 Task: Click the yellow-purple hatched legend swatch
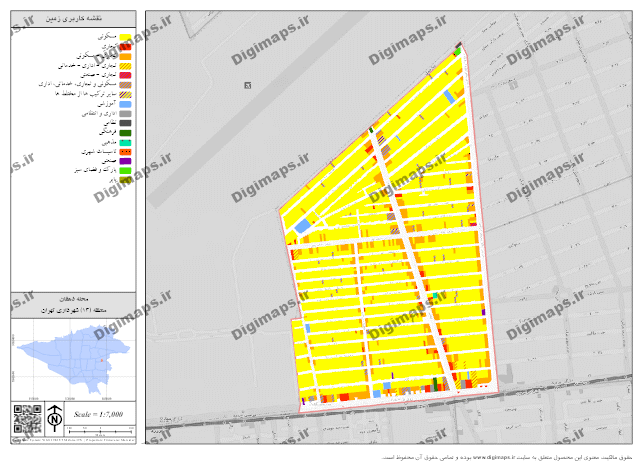pyautogui.click(x=125, y=94)
